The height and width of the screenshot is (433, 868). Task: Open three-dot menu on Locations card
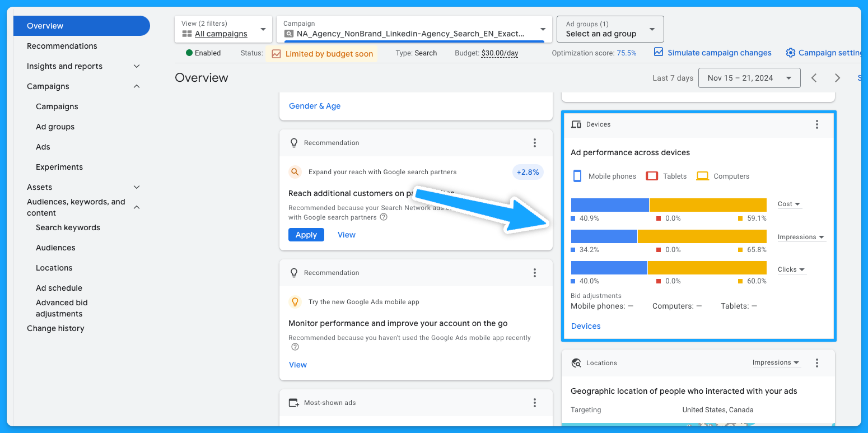[817, 363]
